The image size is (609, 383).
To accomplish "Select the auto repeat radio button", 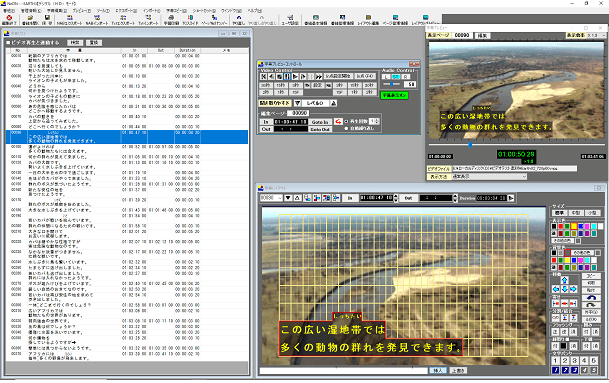I will [346, 128].
